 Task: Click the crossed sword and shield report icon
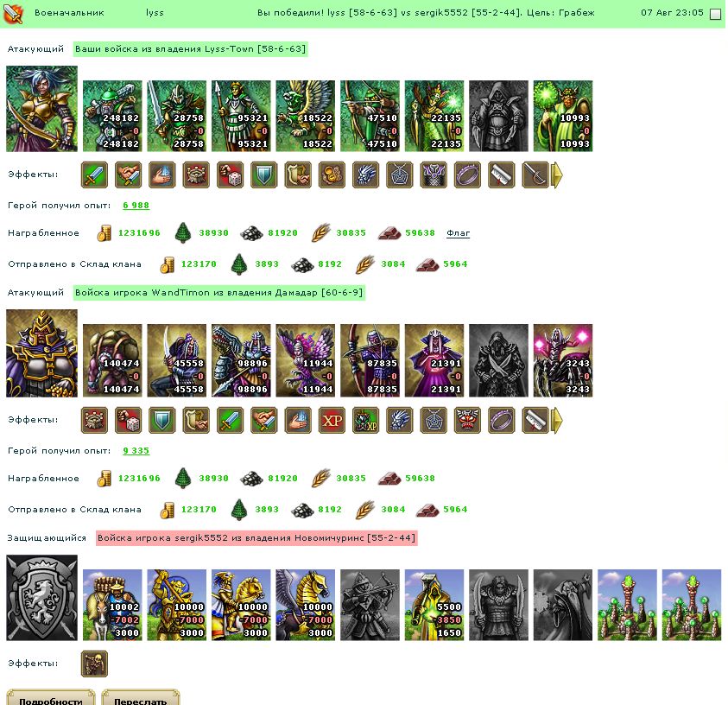(x=14, y=14)
